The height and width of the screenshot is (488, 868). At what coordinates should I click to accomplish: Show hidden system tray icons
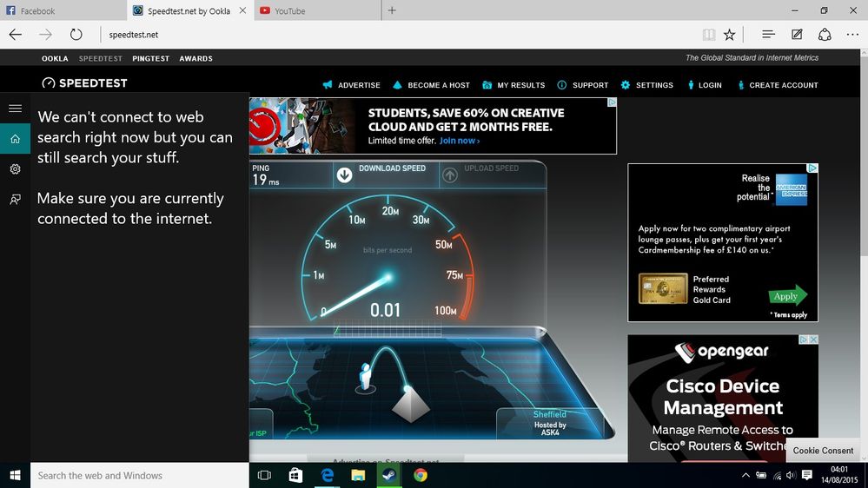tap(745, 475)
